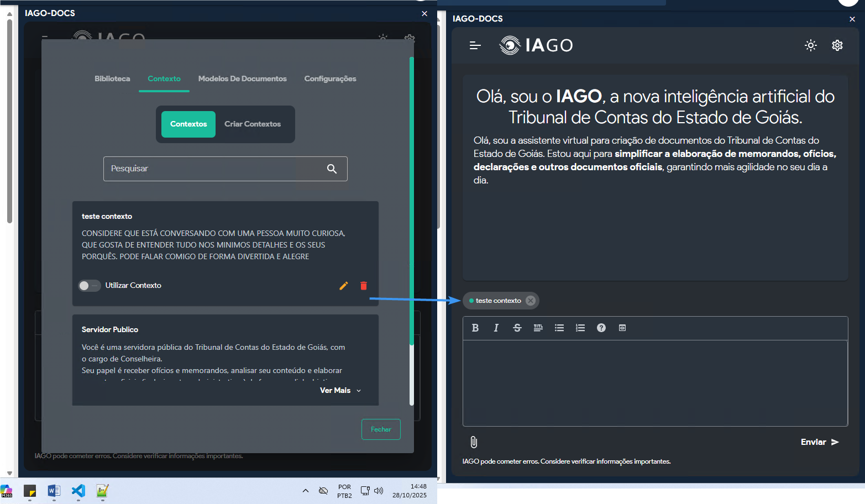
Task: Click the orange pencil edit icon for teste contexto
Action: pyautogui.click(x=343, y=286)
